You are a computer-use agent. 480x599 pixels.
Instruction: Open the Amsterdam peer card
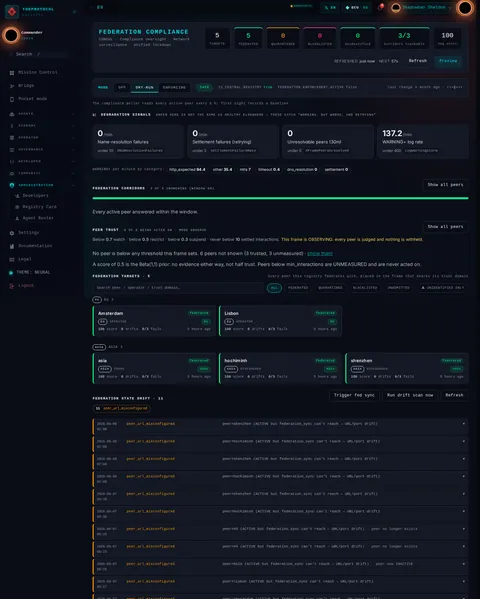click(x=153, y=321)
